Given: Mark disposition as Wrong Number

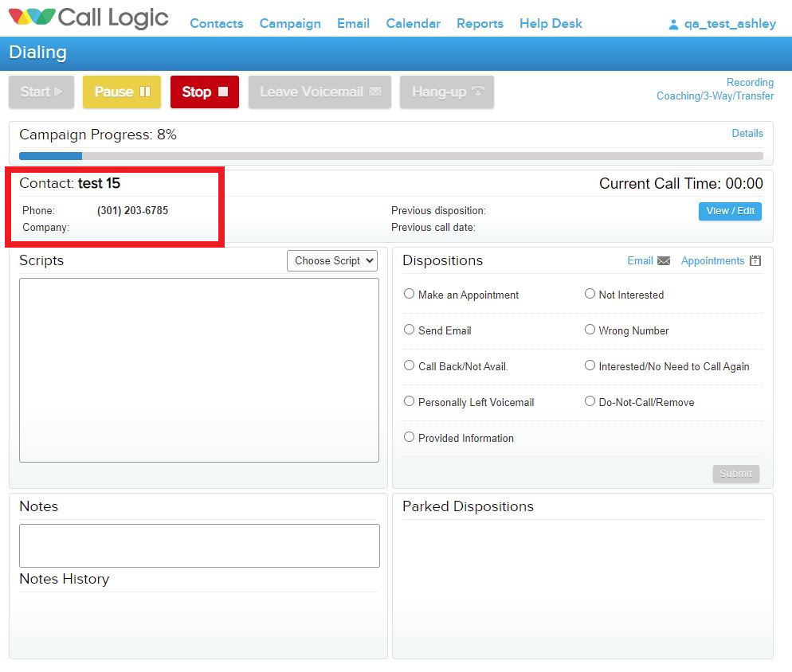Looking at the screenshot, I should pyautogui.click(x=590, y=330).
